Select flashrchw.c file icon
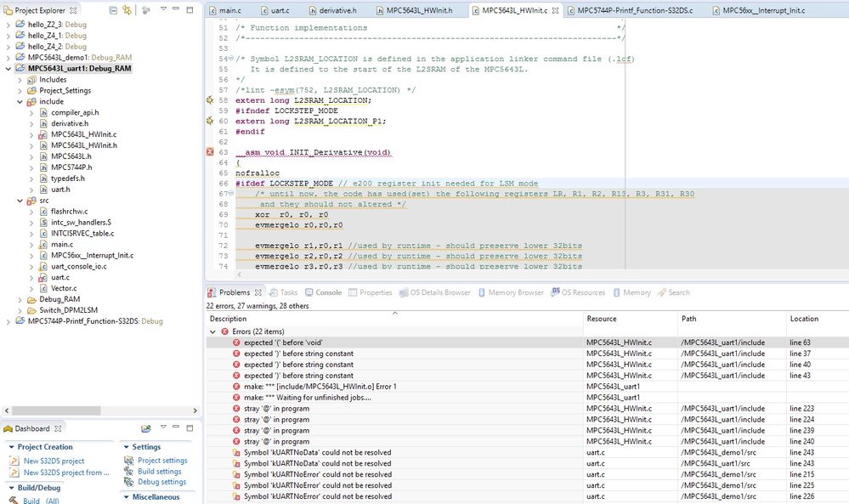The height and width of the screenshot is (504, 849). click(43, 212)
